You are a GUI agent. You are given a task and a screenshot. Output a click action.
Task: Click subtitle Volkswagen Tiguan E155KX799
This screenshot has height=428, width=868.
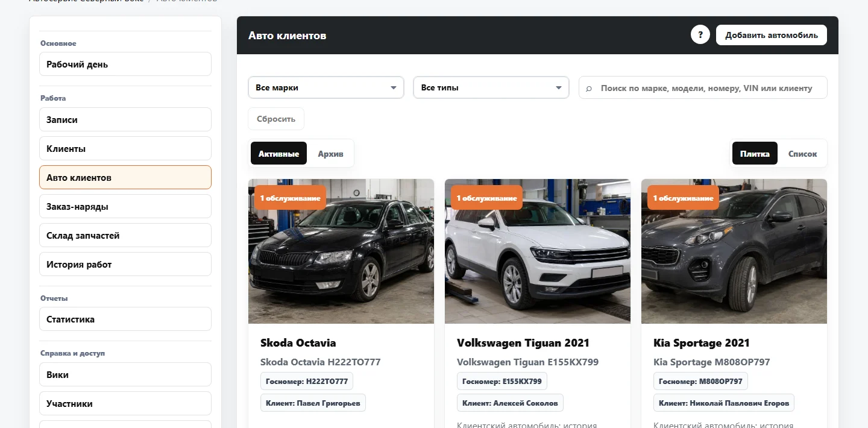click(528, 362)
